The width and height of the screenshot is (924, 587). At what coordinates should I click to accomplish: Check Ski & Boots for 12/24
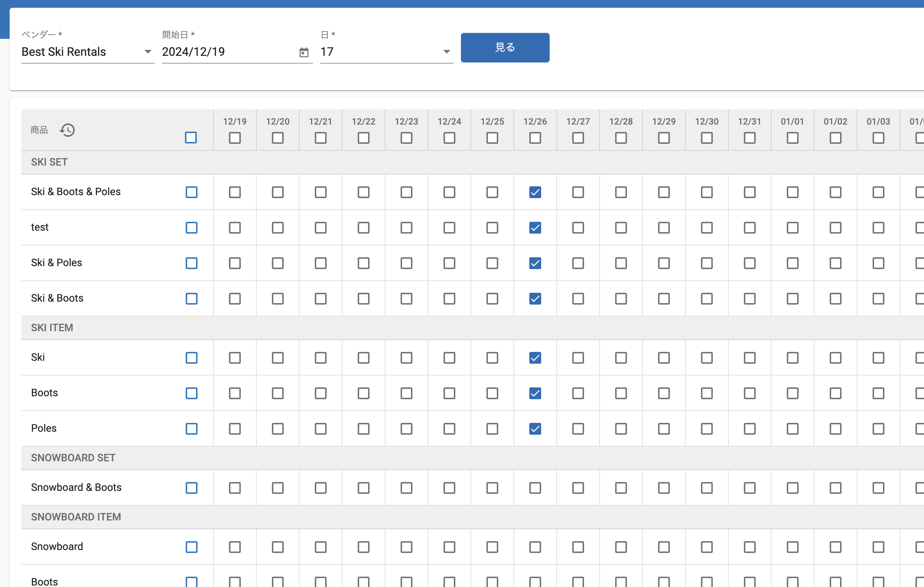click(449, 299)
